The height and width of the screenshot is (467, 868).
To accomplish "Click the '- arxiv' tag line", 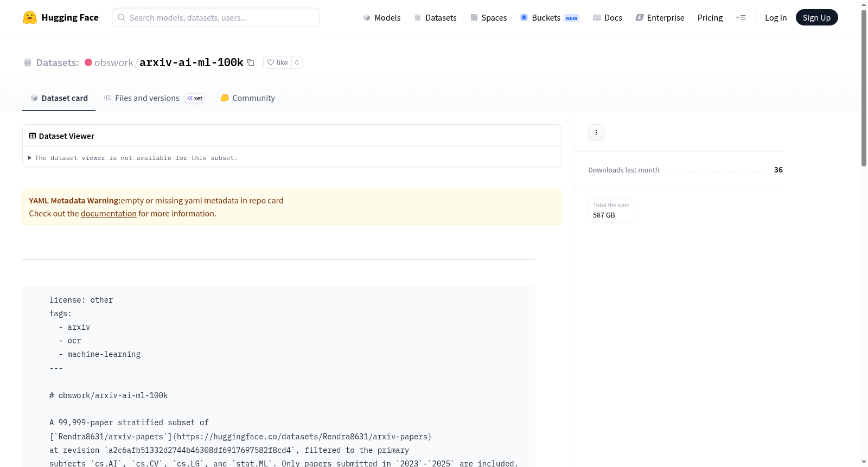I will 74,327.
